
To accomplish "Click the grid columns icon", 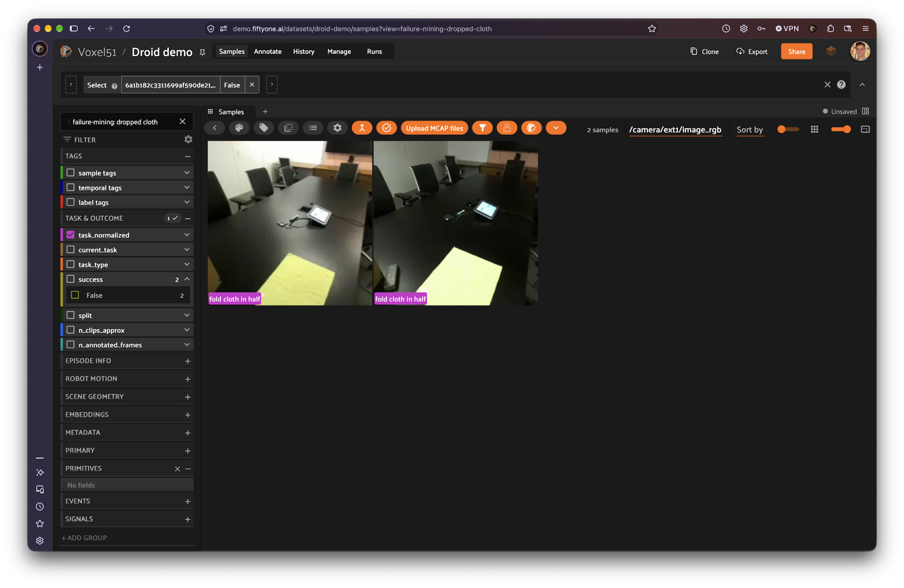I will (x=814, y=129).
